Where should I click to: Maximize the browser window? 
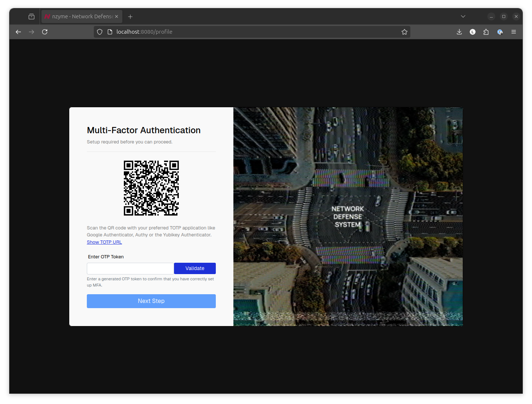point(504,16)
